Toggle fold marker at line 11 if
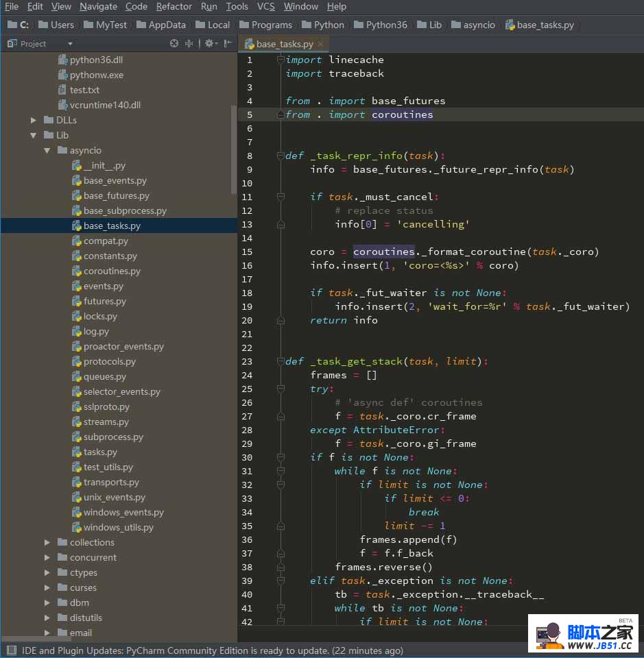The height and width of the screenshot is (658, 644). (281, 197)
